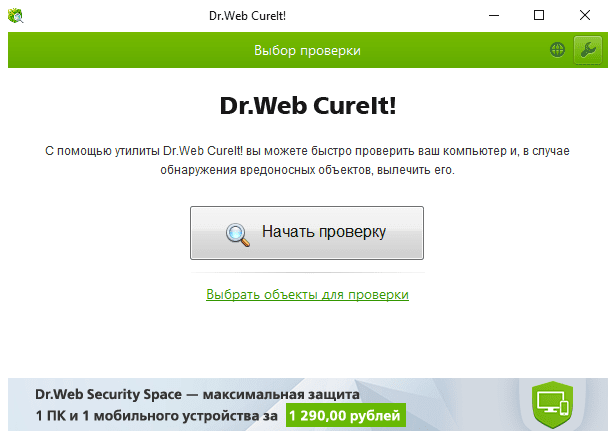This screenshot has width=616, height=439.
Task: Click the magnifying glass scan icon
Action: (x=238, y=235)
